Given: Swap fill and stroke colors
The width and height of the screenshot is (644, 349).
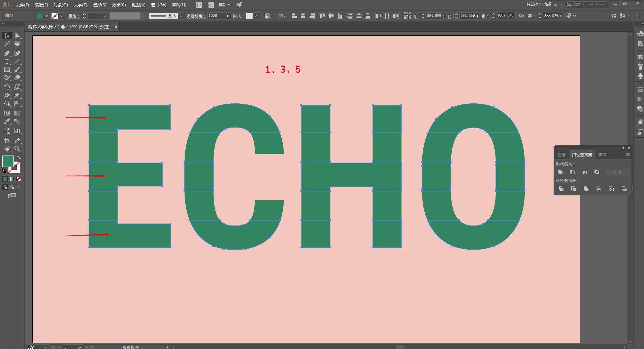Looking at the screenshot, I should (19, 158).
